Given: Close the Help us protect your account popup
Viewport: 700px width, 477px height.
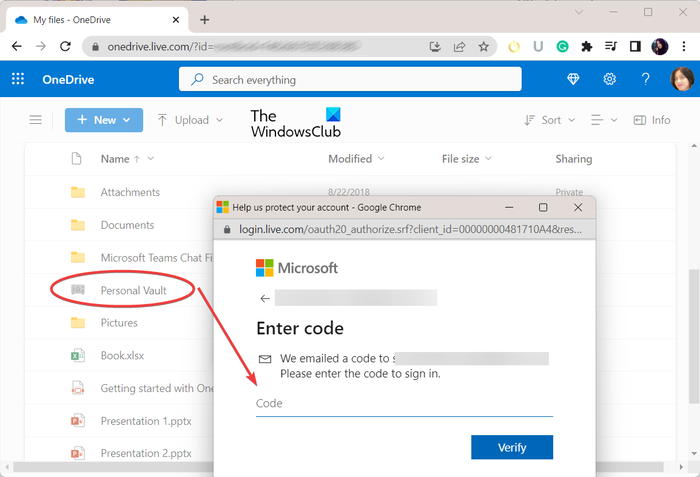Looking at the screenshot, I should point(578,207).
